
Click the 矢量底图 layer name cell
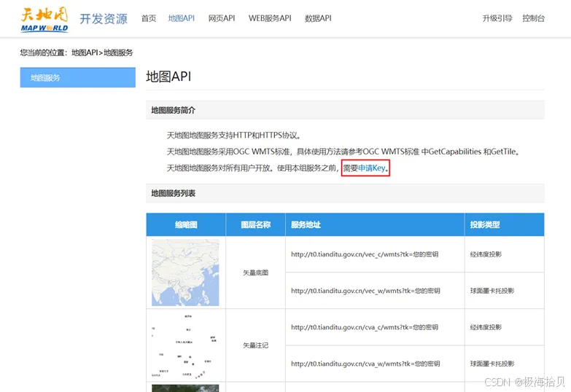tap(256, 273)
